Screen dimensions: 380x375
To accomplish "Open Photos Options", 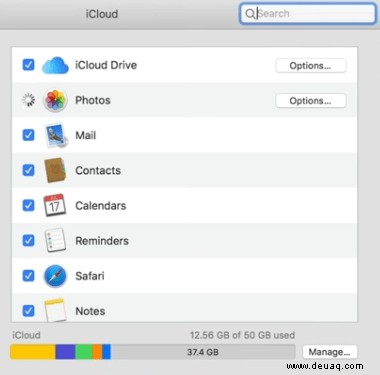I will point(311,101).
